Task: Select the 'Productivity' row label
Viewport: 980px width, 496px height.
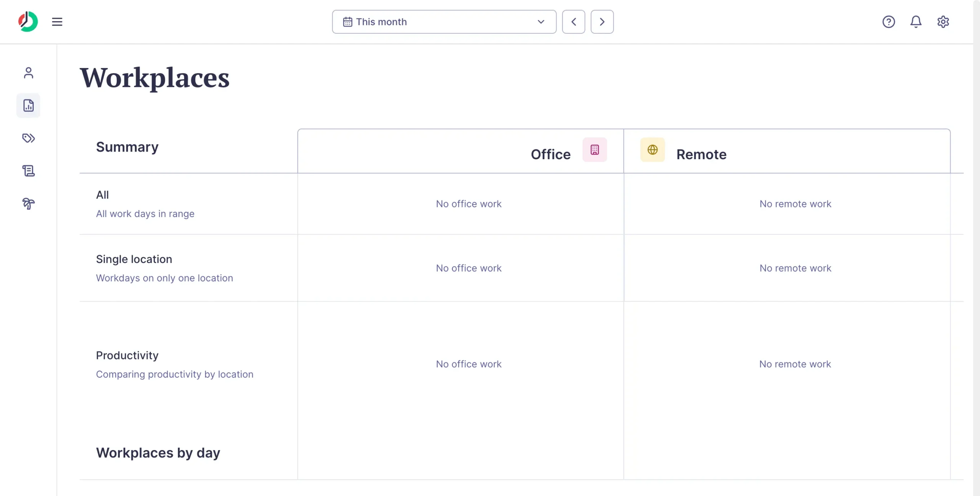Action: (x=127, y=355)
